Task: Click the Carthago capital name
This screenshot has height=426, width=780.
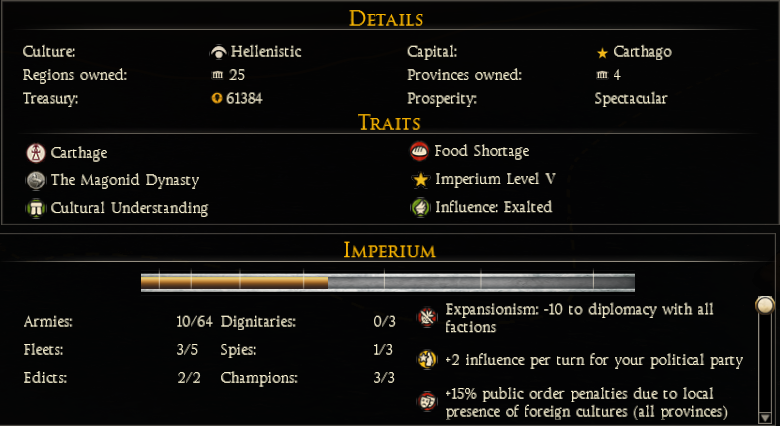Action: coord(642,51)
